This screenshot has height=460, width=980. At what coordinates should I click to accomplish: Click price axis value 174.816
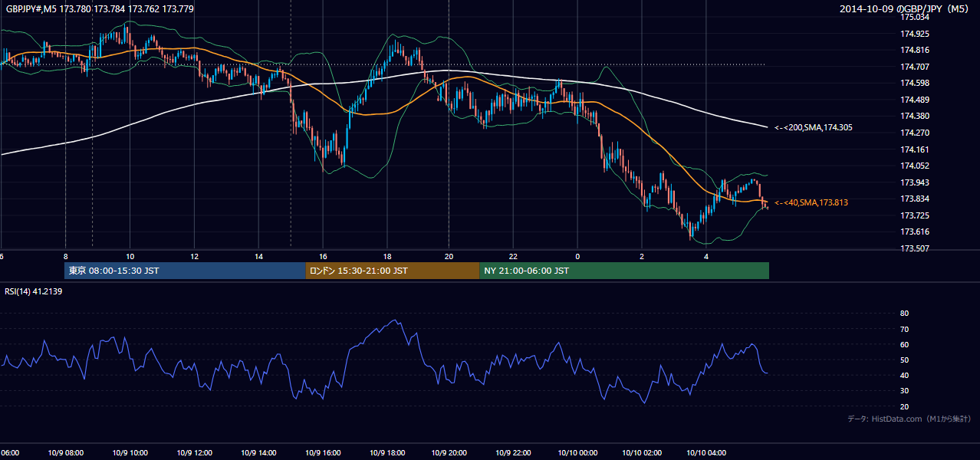914,50
